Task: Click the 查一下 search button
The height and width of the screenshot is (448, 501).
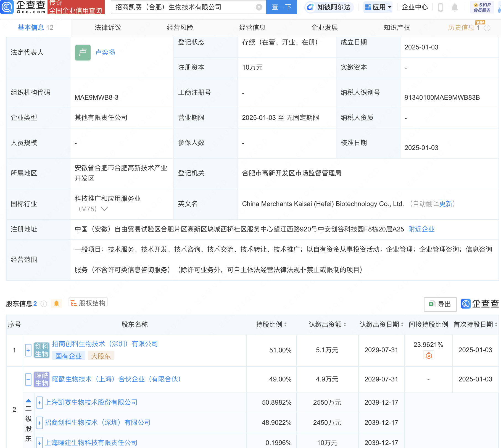Action: [281, 7]
